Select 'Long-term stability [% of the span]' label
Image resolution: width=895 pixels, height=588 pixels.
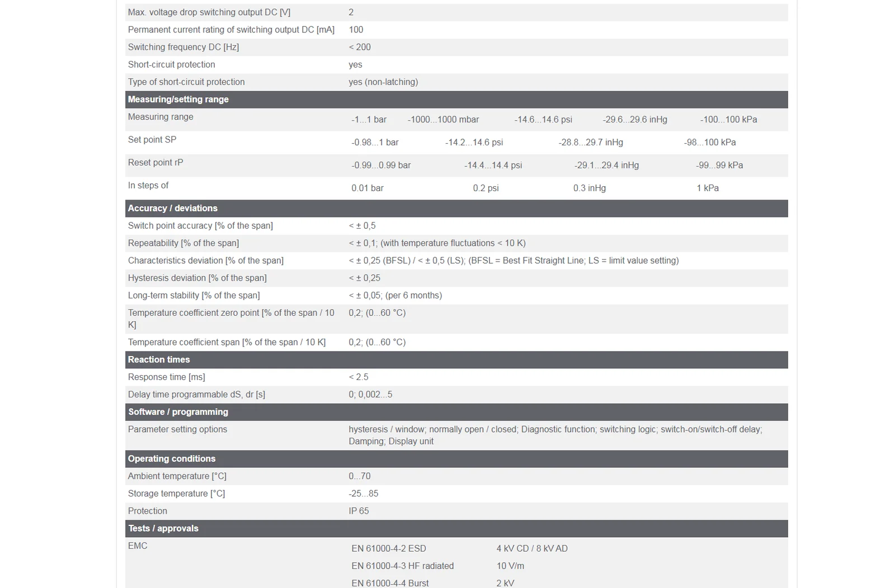point(194,295)
